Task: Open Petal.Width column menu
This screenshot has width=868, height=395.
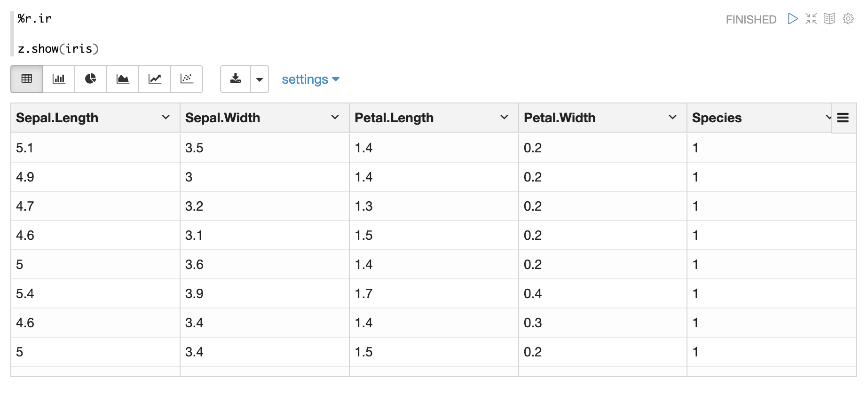Action: pyautogui.click(x=672, y=117)
